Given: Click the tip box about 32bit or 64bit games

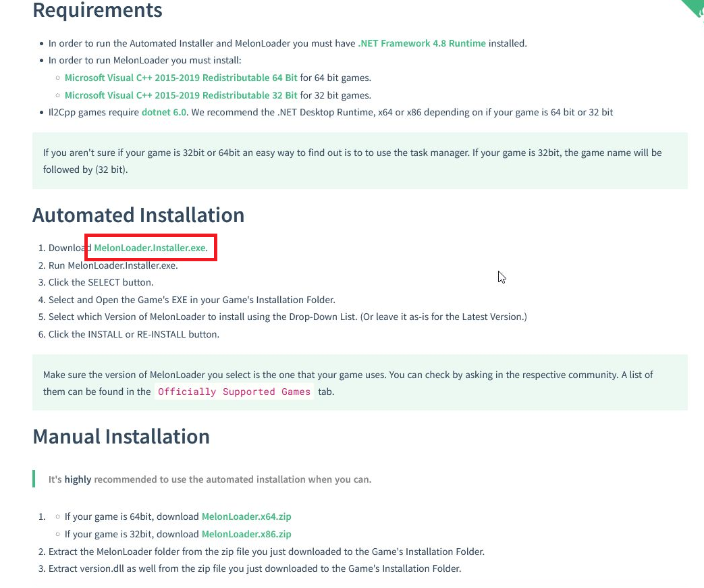Looking at the screenshot, I should coord(359,161).
